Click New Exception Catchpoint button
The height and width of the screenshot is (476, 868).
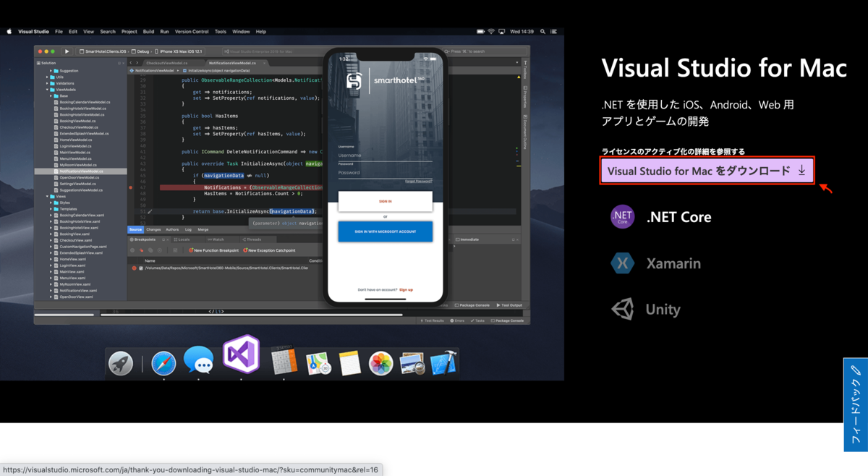coord(269,250)
